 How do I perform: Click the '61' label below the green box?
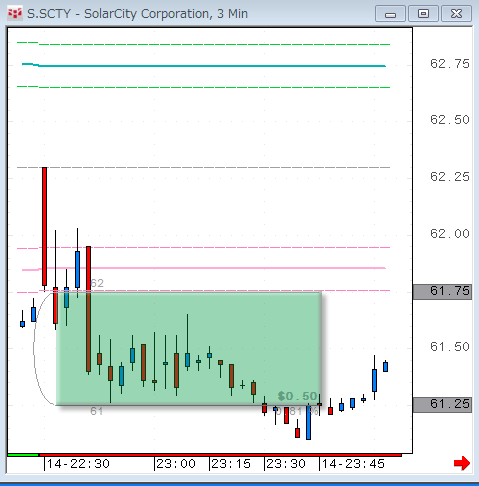point(97,411)
